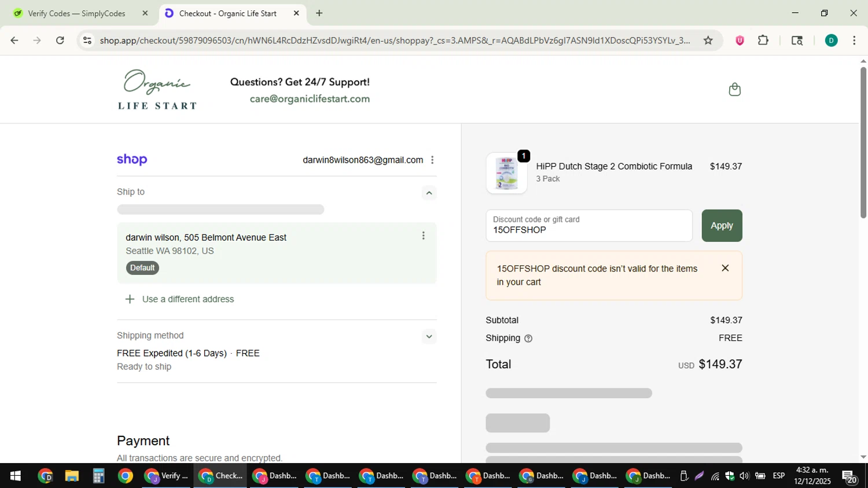The width and height of the screenshot is (868, 488).
Task: Click the discount code or gift card field
Action: click(x=589, y=226)
